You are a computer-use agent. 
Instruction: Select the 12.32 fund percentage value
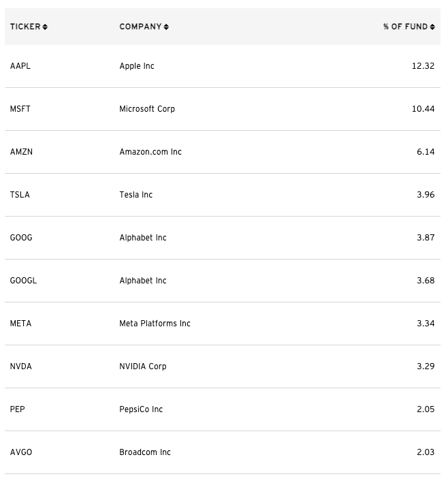[x=423, y=66]
